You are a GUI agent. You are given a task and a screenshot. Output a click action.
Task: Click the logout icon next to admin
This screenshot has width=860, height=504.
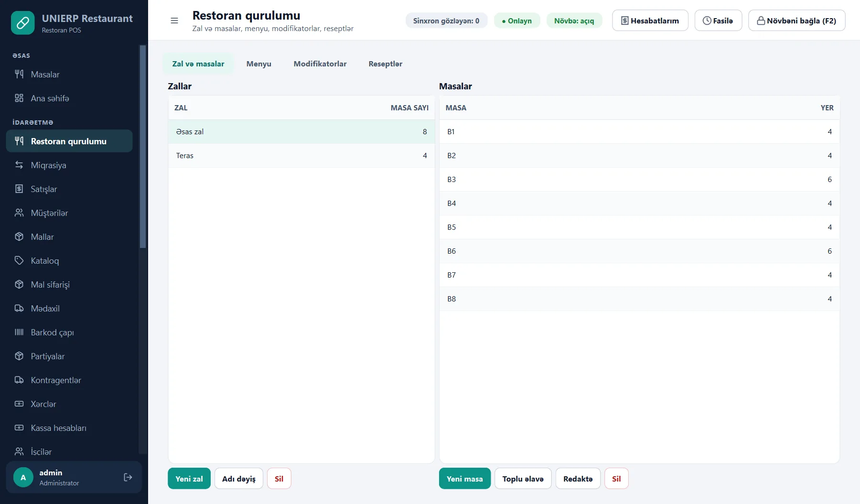click(128, 477)
